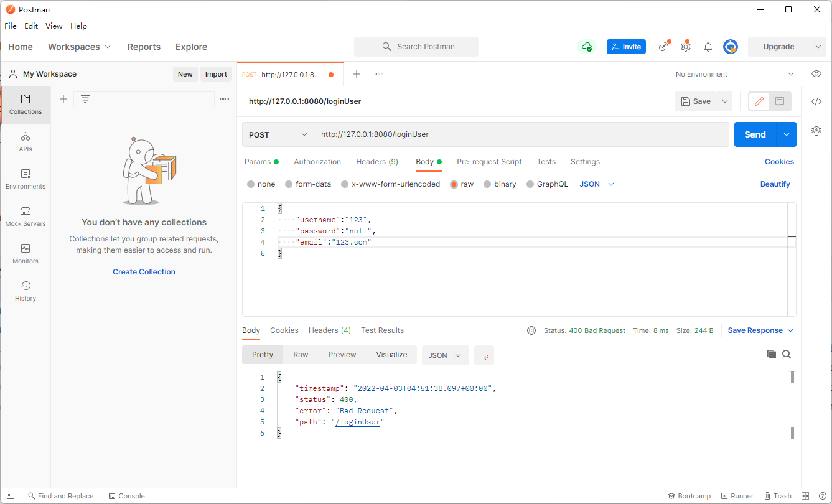Switch to the Test Results tab
Viewport: 832px width, 504px height.
click(x=382, y=330)
